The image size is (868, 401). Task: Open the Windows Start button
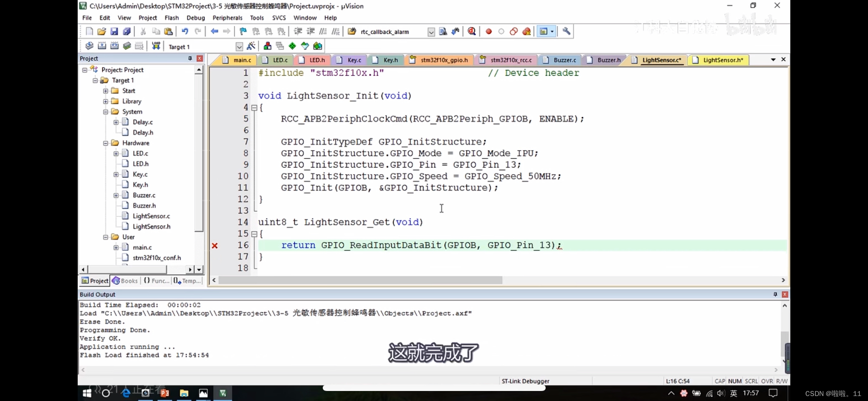click(x=87, y=393)
